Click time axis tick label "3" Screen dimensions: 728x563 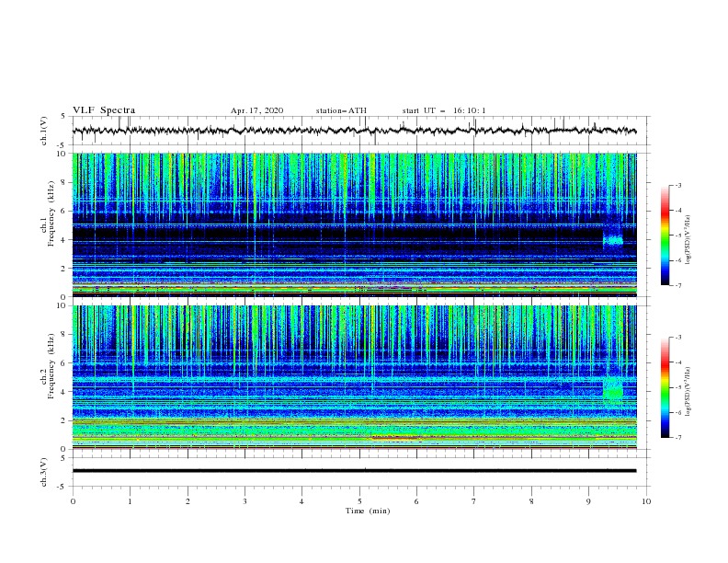point(245,501)
